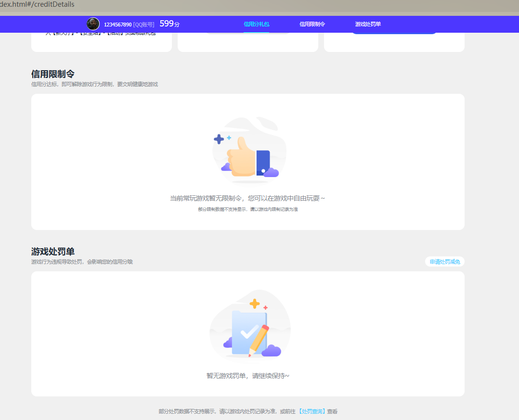The image size is (519, 420).
Task: Click the 部分限制数据不支持显示 note
Action: (x=248, y=209)
